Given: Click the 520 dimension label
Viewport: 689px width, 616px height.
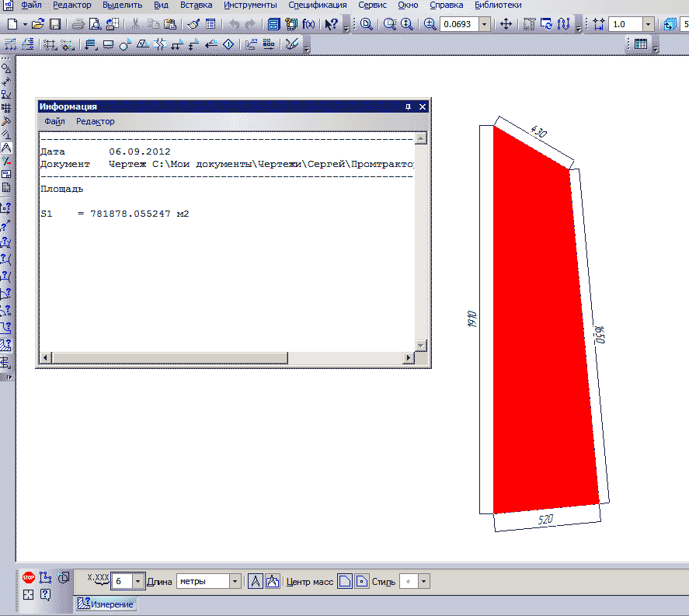Looking at the screenshot, I should tap(546, 520).
